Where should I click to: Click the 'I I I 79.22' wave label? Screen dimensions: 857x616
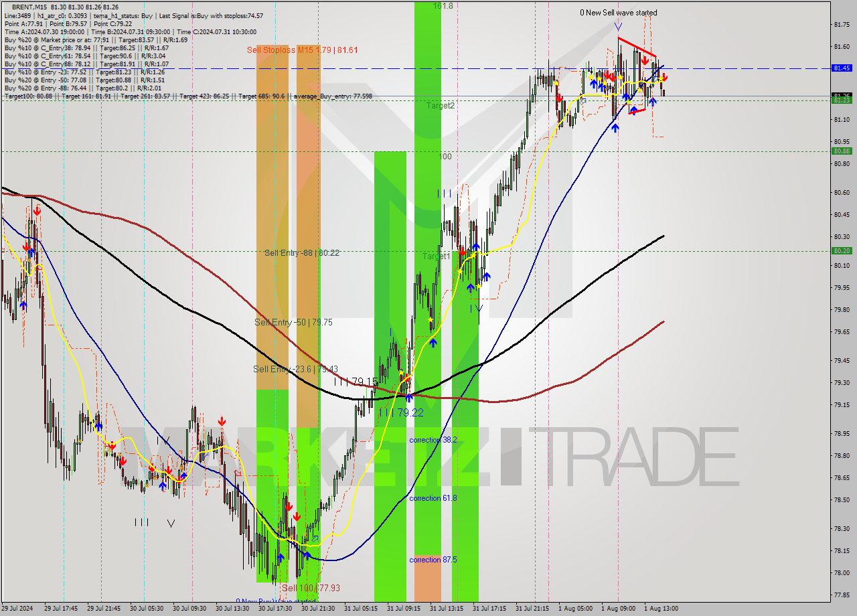pos(400,412)
